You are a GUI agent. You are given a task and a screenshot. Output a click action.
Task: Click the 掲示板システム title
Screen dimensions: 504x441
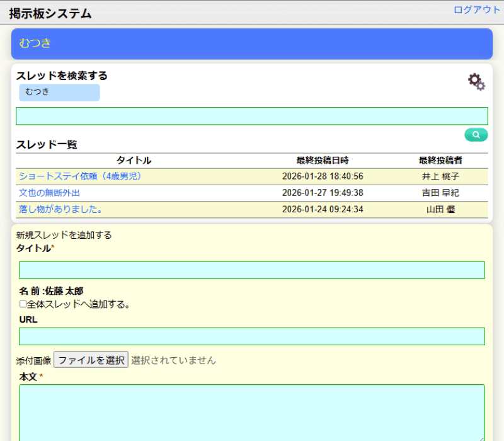click(50, 13)
